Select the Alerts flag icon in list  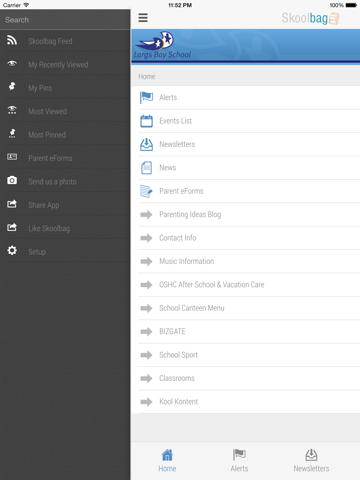(x=146, y=97)
